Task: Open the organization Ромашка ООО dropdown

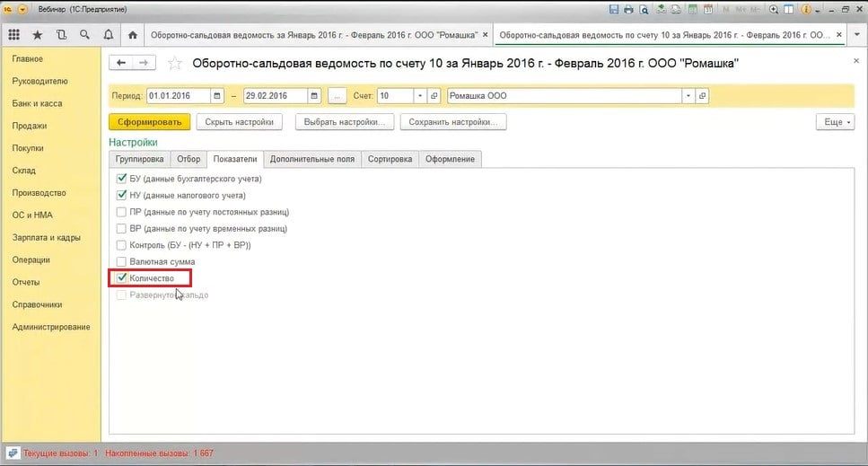Action: [688, 96]
